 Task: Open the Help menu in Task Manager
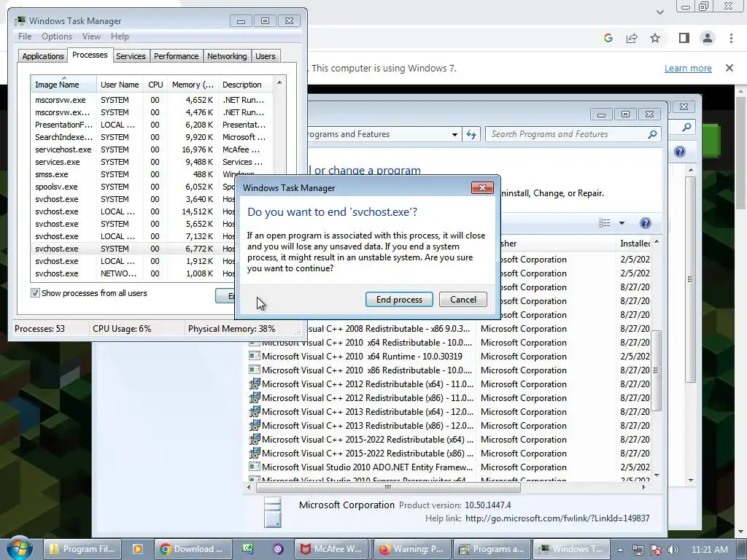coord(120,36)
